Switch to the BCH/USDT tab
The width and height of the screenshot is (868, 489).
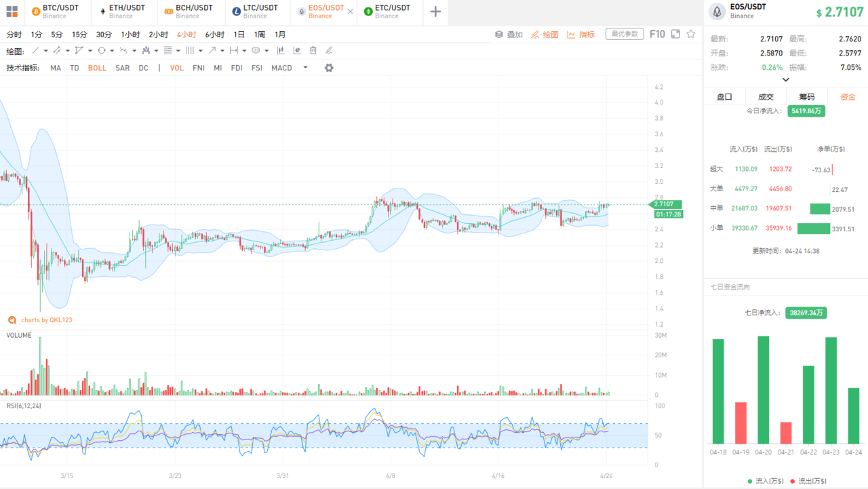[x=191, y=12]
